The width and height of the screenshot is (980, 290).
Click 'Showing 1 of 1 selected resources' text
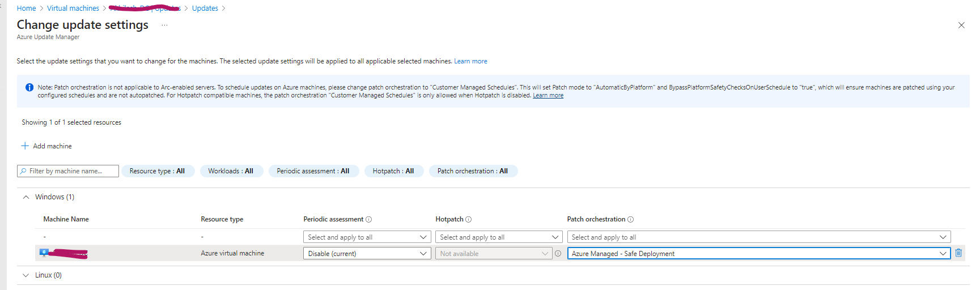tap(71, 122)
